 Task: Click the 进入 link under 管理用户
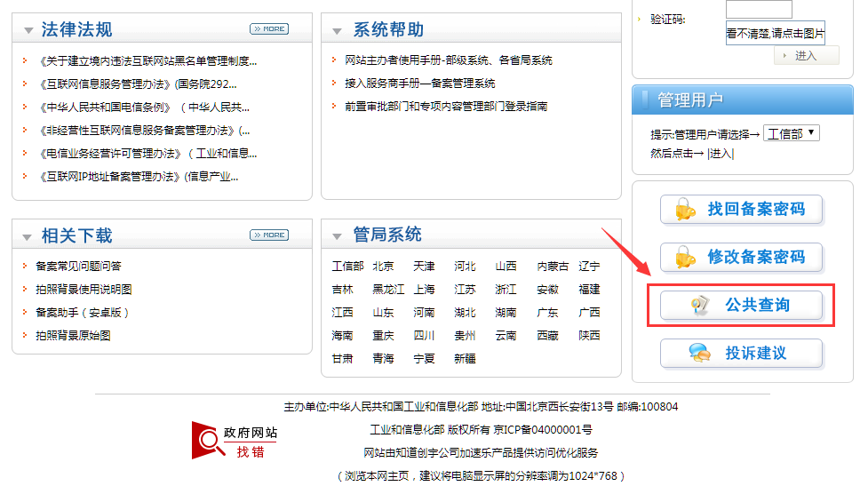pyautogui.click(x=720, y=154)
